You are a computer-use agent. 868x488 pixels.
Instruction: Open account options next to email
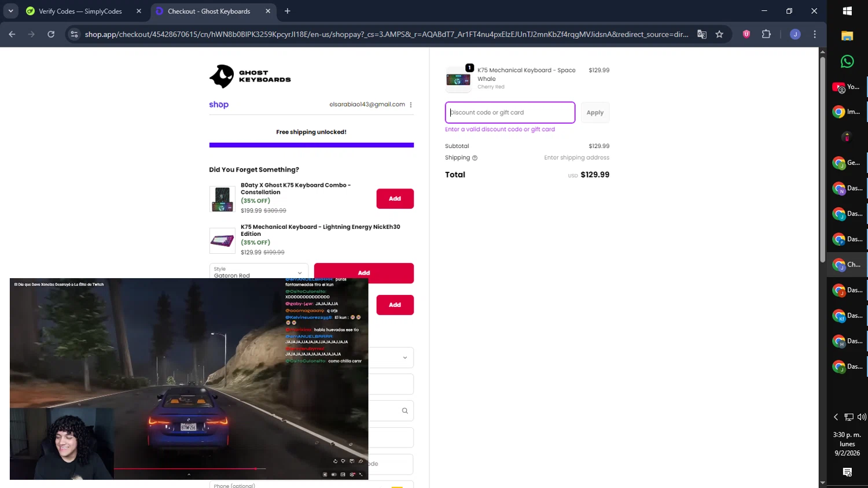coord(411,105)
